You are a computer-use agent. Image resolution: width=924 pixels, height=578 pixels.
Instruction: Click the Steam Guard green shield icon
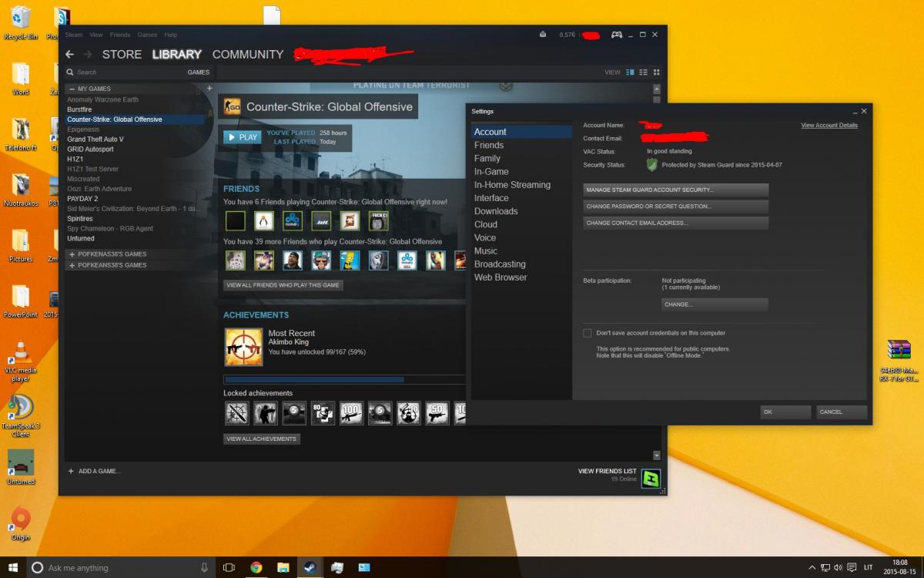pos(651,165)
